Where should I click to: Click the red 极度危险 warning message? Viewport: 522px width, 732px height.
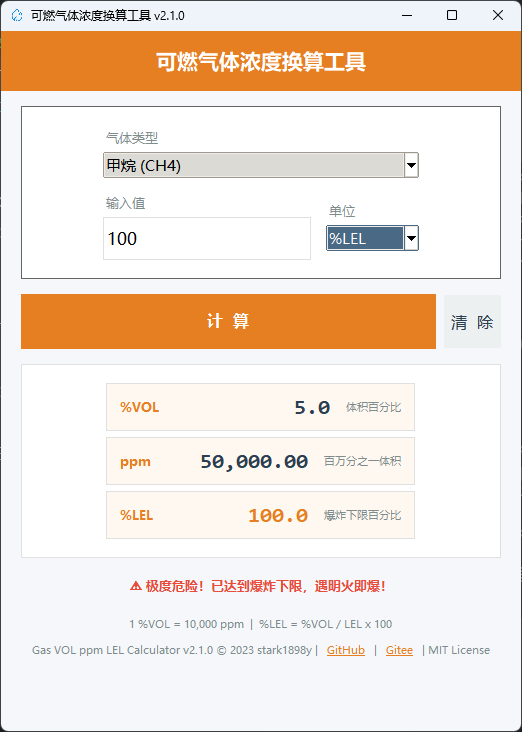[x=258, y=586]
